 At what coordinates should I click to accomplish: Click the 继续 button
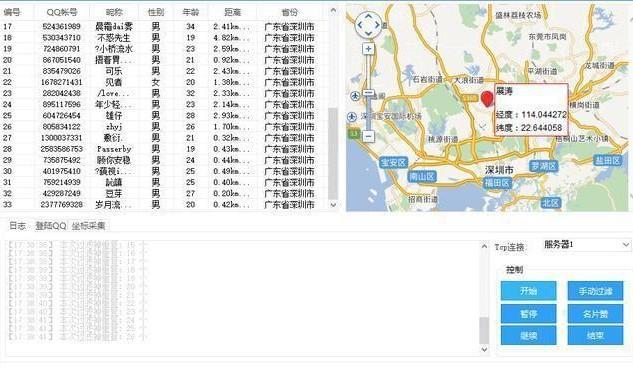[528, 335]
